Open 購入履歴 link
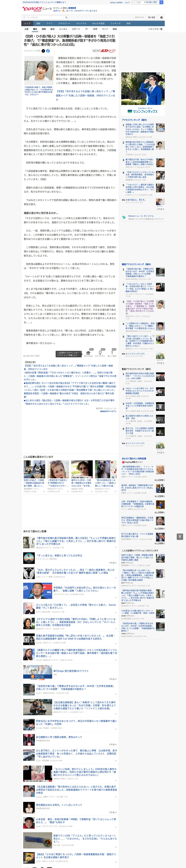 152,17
